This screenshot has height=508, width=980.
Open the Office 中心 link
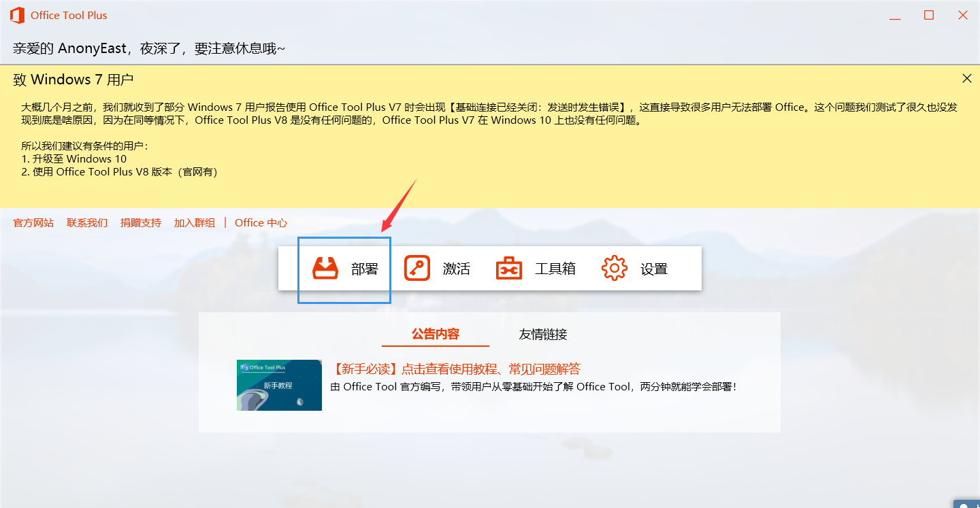pos(261,222)
